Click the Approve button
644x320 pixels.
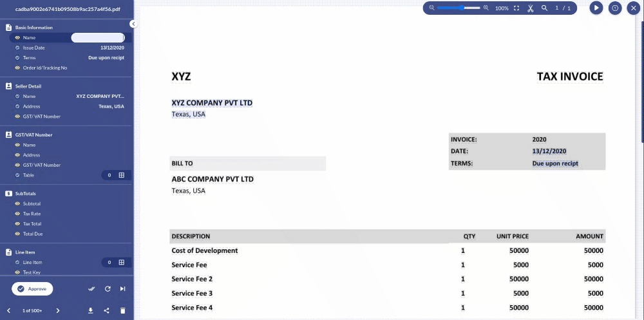[32, 289]
